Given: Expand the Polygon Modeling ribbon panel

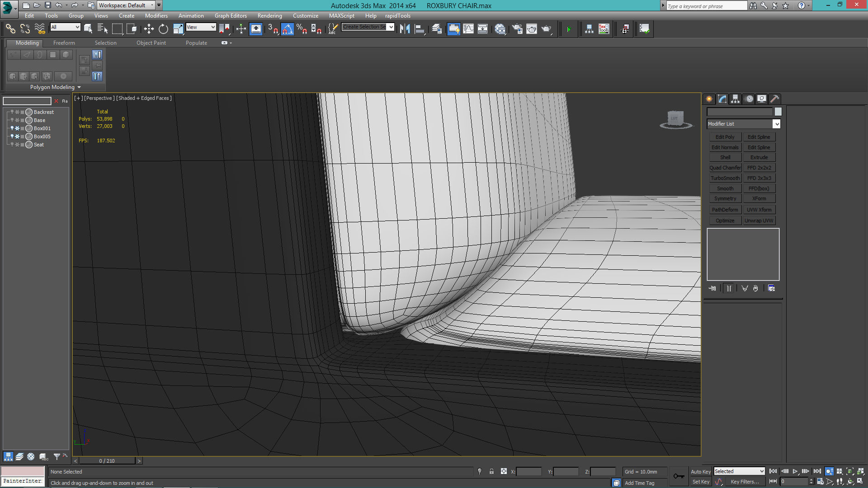Looking at the screenshot, I should point(55,87).
